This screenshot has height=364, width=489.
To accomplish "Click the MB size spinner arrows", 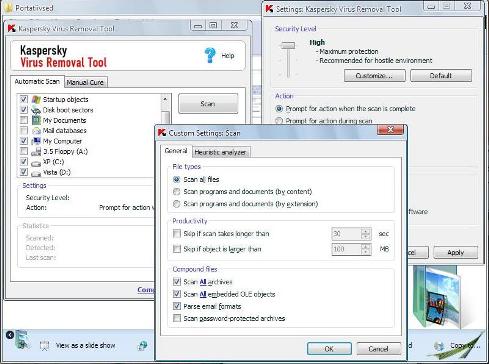I will point(366,249).
